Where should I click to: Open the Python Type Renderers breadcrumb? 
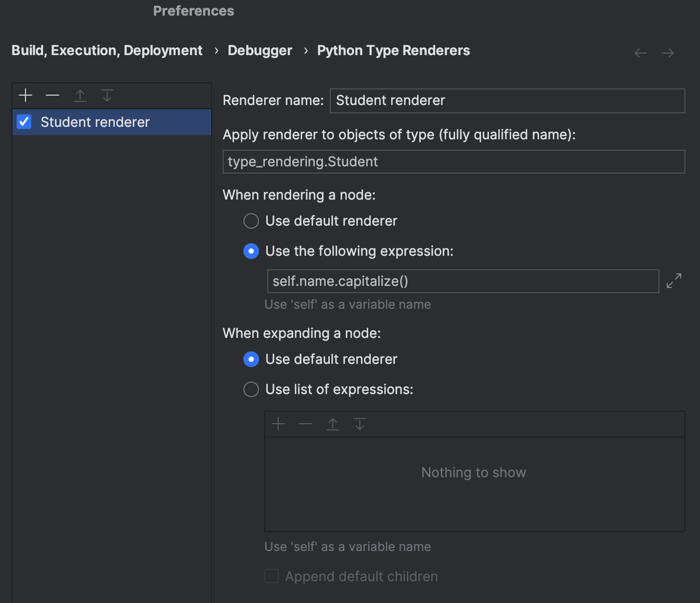click(393, 50)
